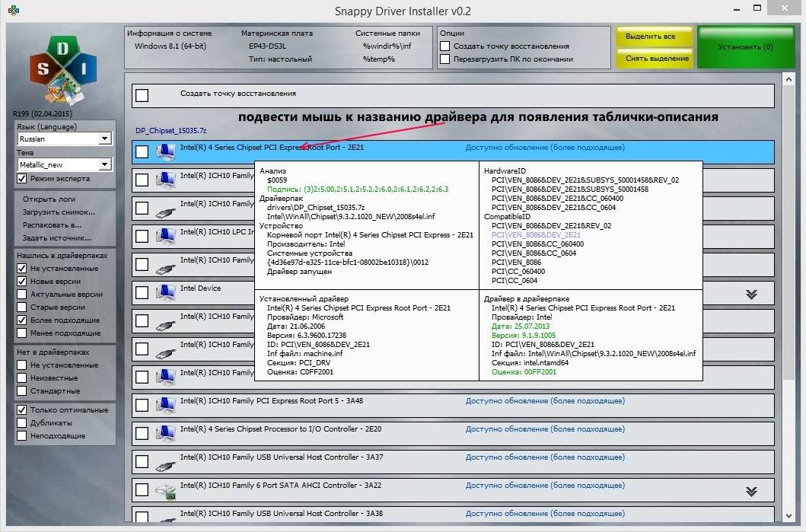Enable 'Актуальные версии' filter
The width and height of the screenshot is (806, 532).
point(21,294)
